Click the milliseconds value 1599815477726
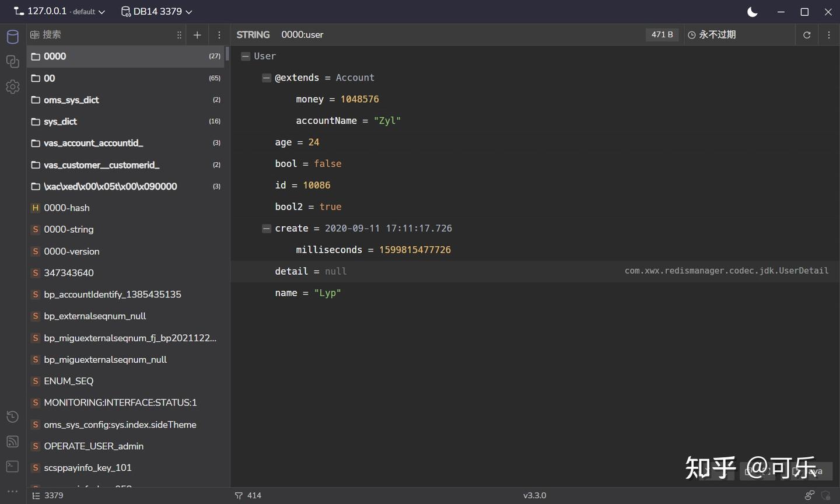The image size is (840, 504). 415,250
